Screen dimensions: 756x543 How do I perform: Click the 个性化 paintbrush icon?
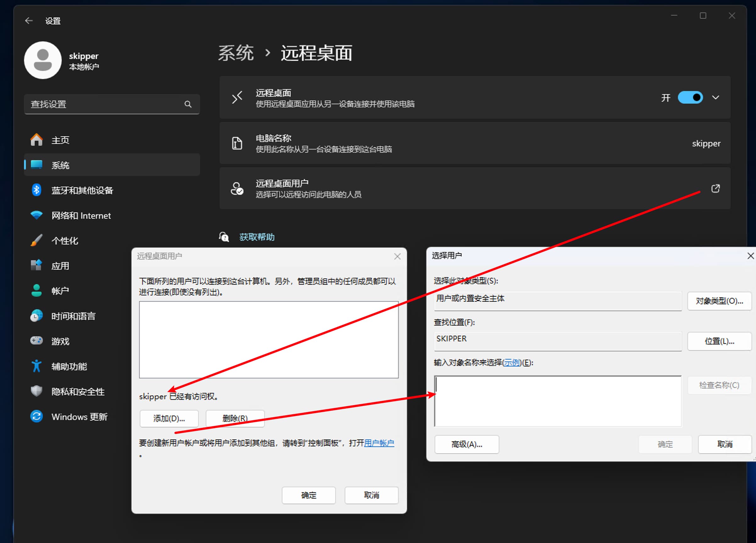[36, 240]
